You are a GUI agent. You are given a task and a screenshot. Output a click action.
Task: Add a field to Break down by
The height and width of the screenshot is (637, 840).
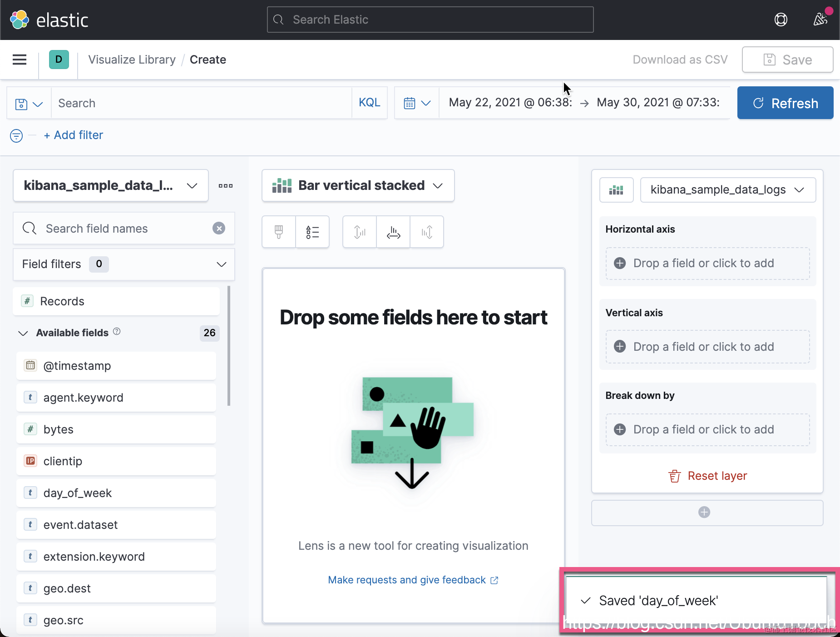click(x=707, y=430)
